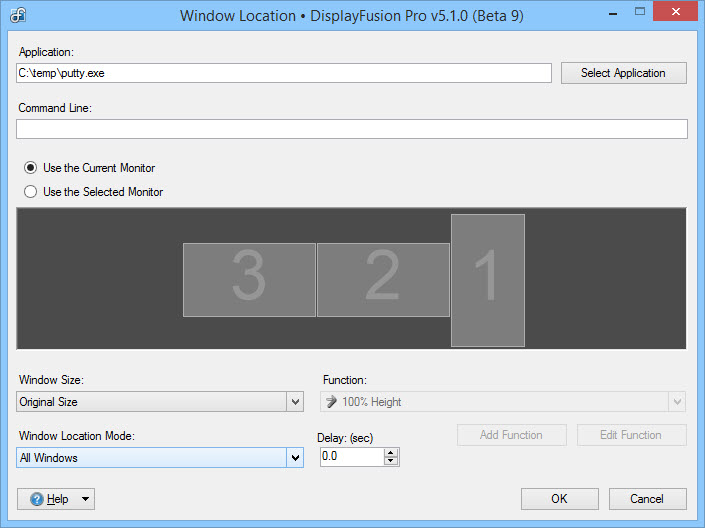Click the Application path field
This screenshot has height=528, width=705.
click(284, 73)
